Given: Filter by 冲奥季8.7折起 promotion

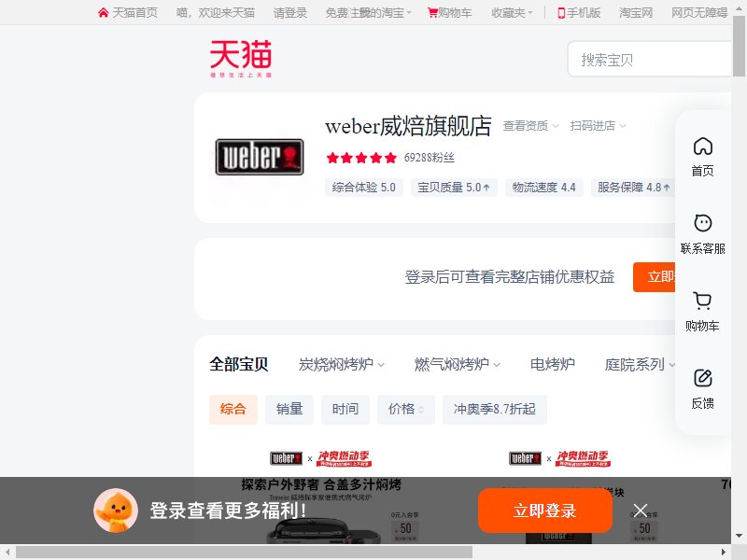Looking at the screenshot, I should (x=495, y=409).
